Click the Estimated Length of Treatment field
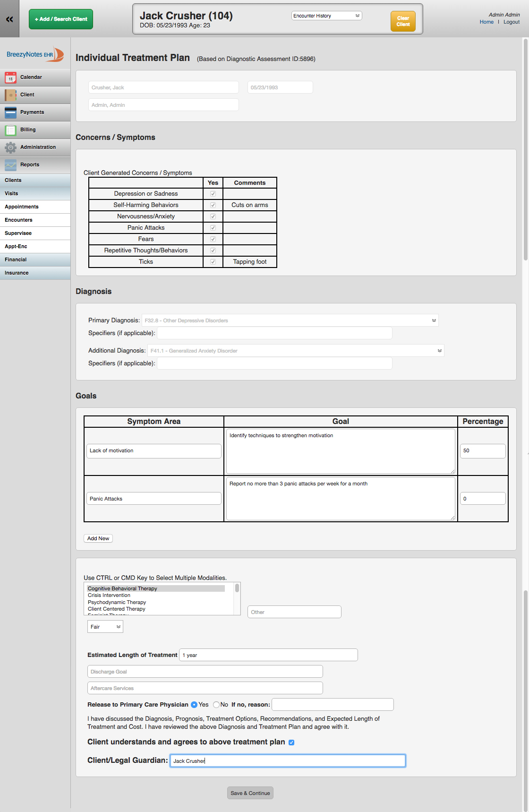 (x=268, y=655)
